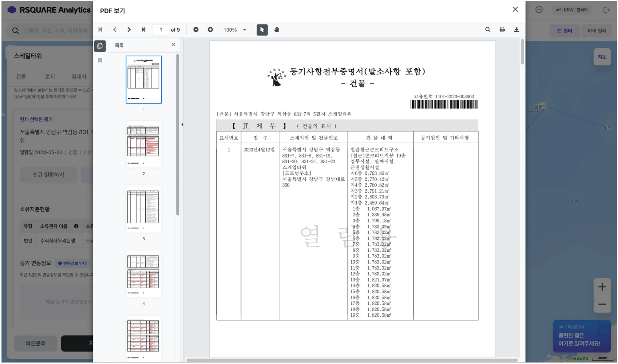The image size is (618, 364).
Task: Open the page 4 thumbnail
Action: point(144,274)
